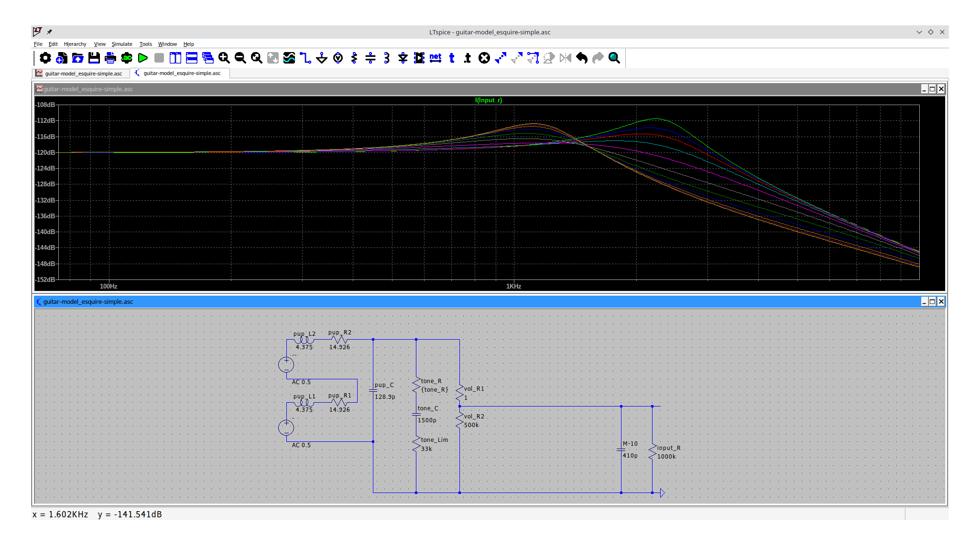Image resolution: width=980 pixels, height=557 pixels.
Task: Open the Hierarchy menu
Action: [75, 44]
